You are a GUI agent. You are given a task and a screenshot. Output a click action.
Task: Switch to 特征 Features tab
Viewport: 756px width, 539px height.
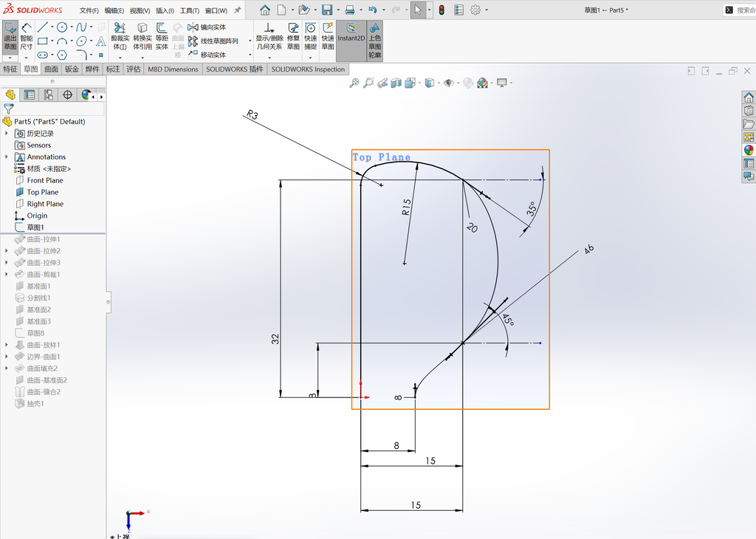(x=10, y=69)
